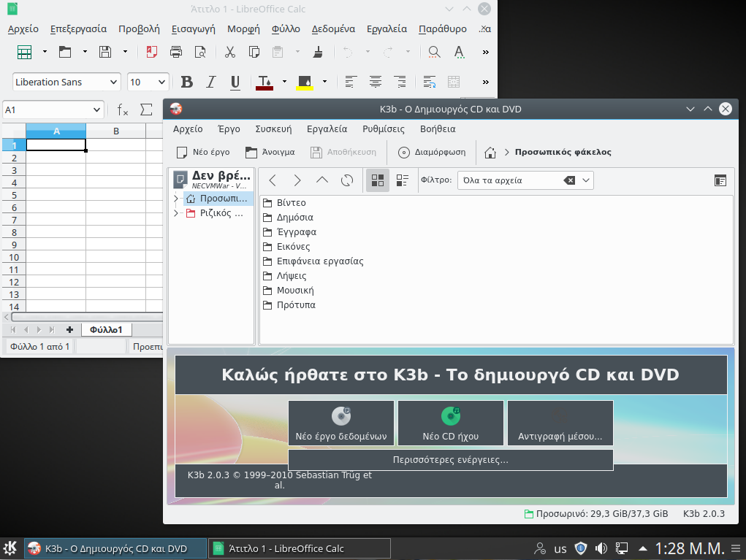Image resolution: width=746 pixels, height=560 pixels.
Task: Click the home folder icon in K3b
Action: (x=490, y=152)
